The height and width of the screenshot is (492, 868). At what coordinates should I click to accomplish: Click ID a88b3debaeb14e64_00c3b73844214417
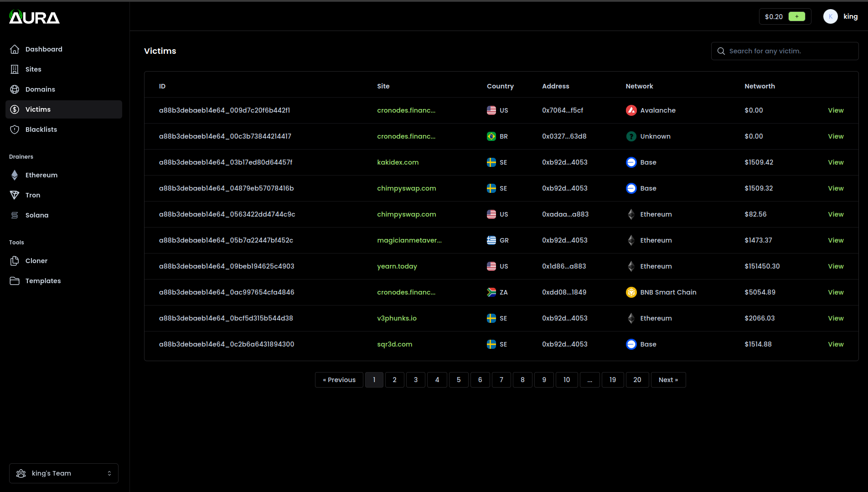pos(225,136)
